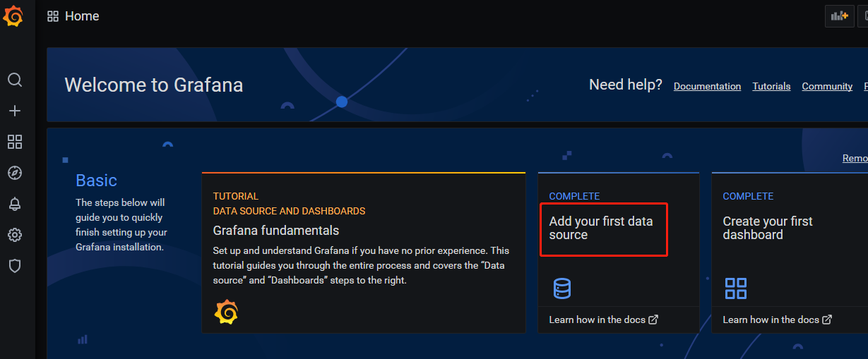
Task: Open the Grafana fundamentals tutorial card
Action: coord(364,252)
